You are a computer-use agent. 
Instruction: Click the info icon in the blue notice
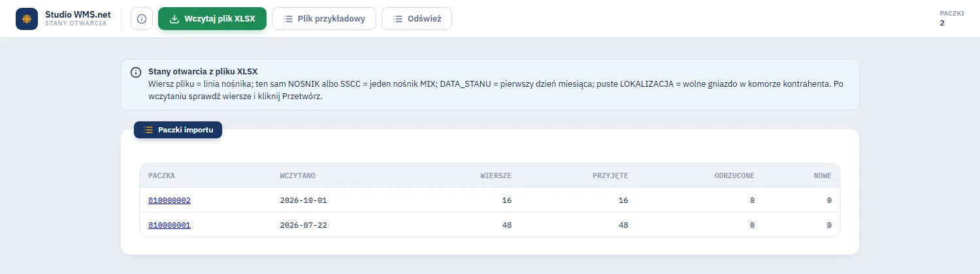coord(136,72)
